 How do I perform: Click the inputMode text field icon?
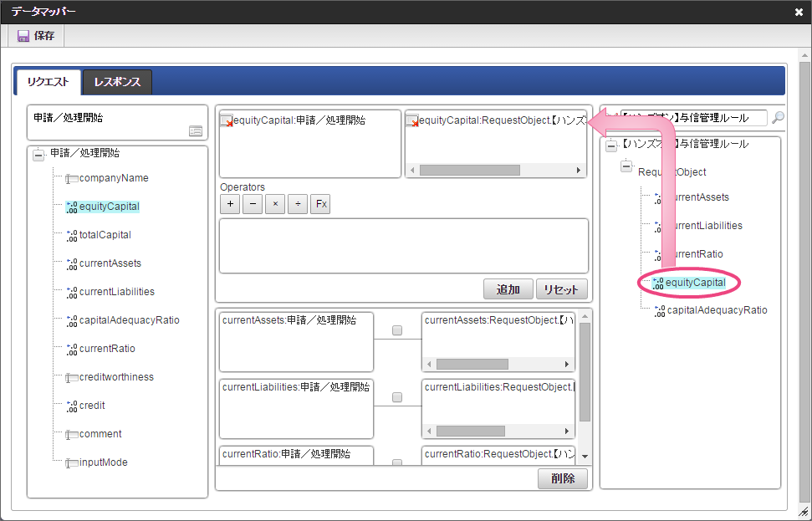(71, 463)
